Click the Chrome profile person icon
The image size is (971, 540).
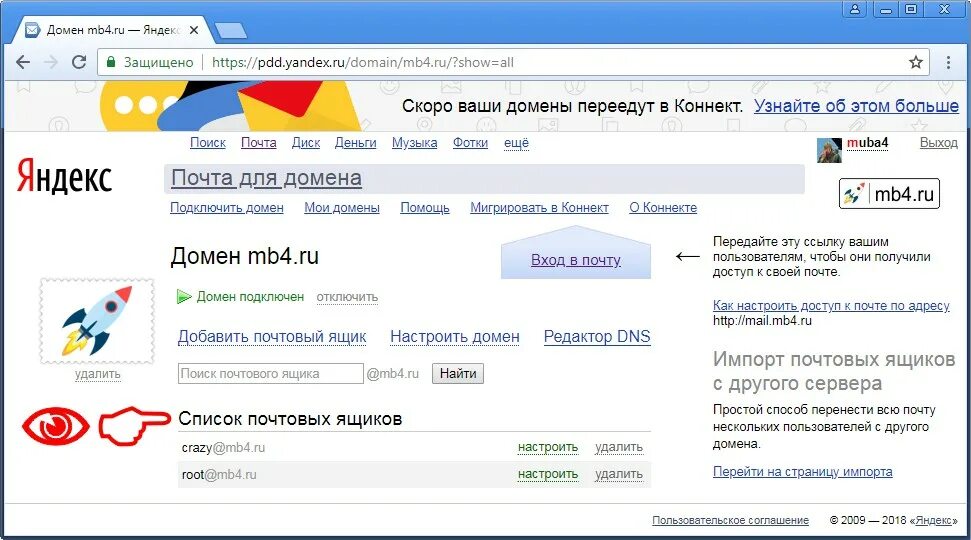pyautogui.click(x=855, y=9)
